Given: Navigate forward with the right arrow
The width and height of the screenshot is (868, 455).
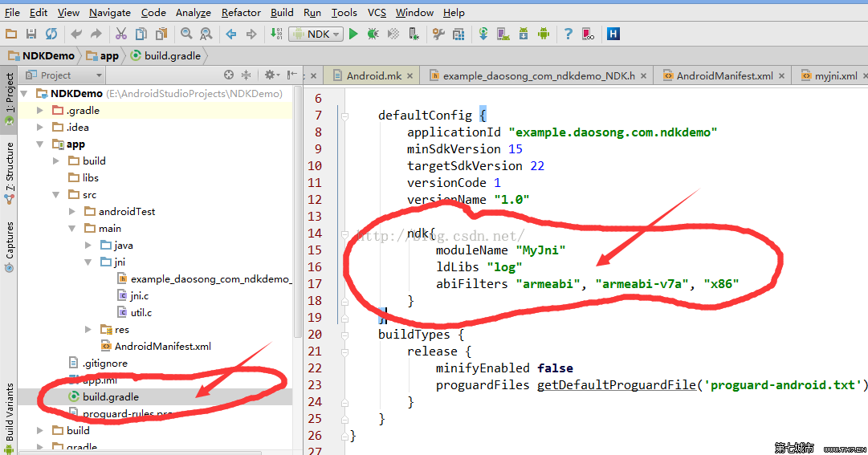Looking at the screenshot, I should pyautogui.click(x=251, y=35).
